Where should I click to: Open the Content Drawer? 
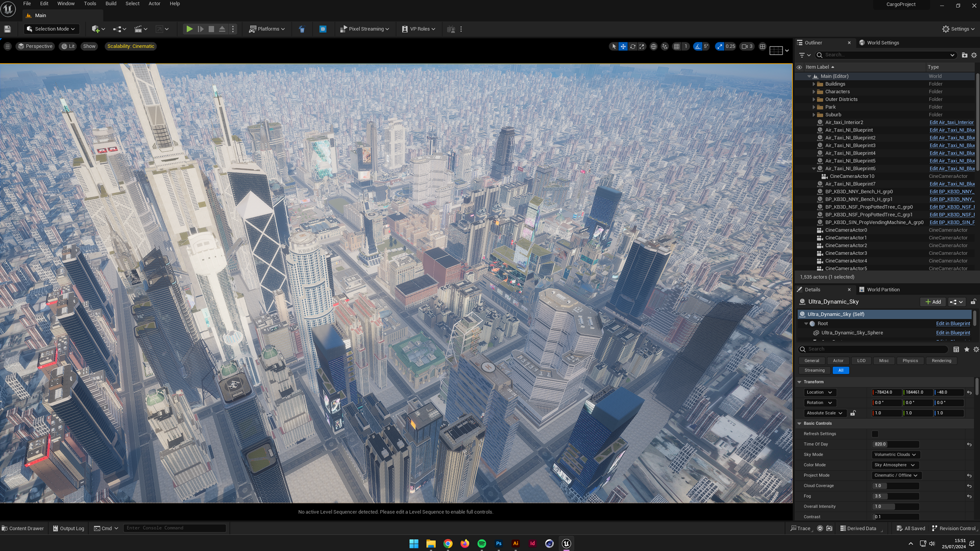coord(23,529)
